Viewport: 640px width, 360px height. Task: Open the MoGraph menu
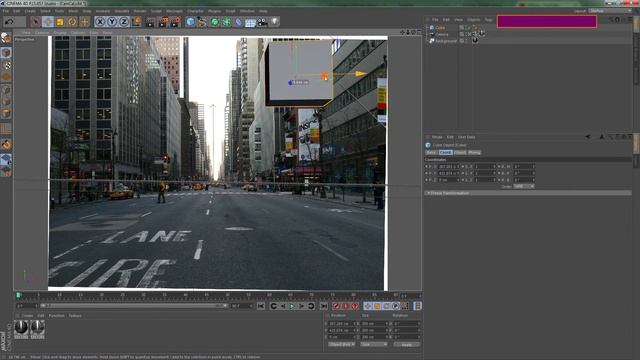174,11
